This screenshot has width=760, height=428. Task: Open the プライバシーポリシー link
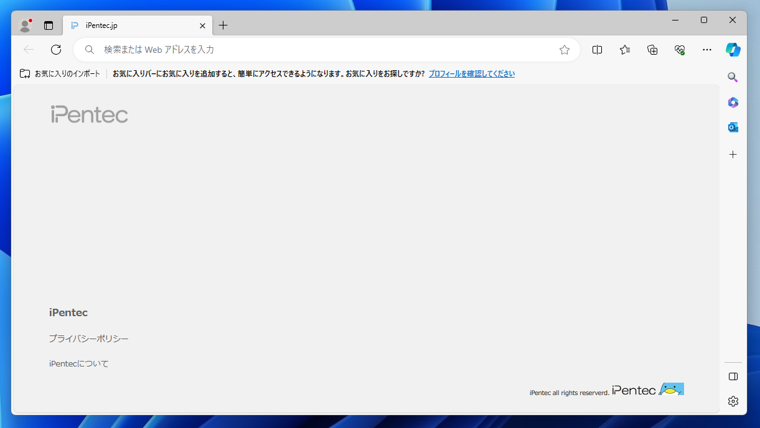pos(88,338)
